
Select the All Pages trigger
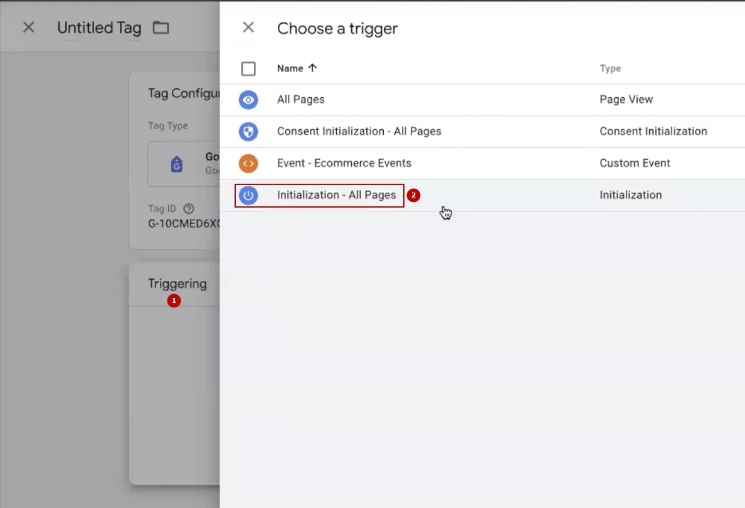pyautogui.click(x=301, y=100)
